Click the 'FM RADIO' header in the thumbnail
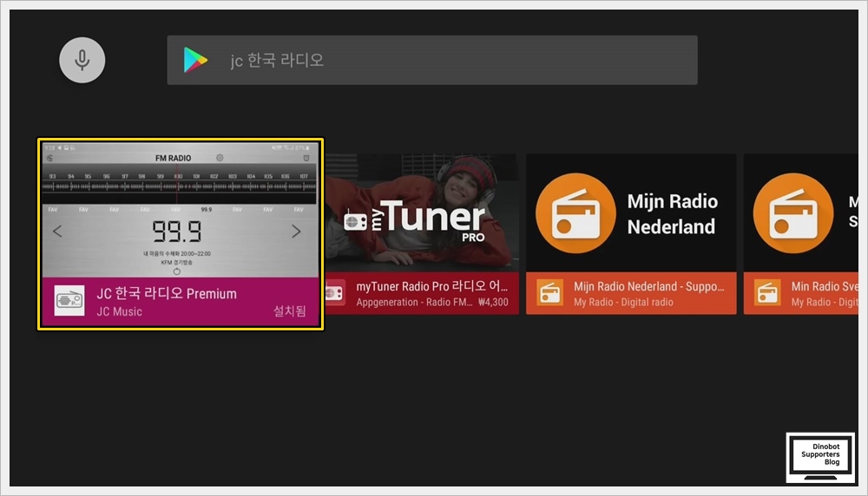868x496 pixels. (174, 158)
